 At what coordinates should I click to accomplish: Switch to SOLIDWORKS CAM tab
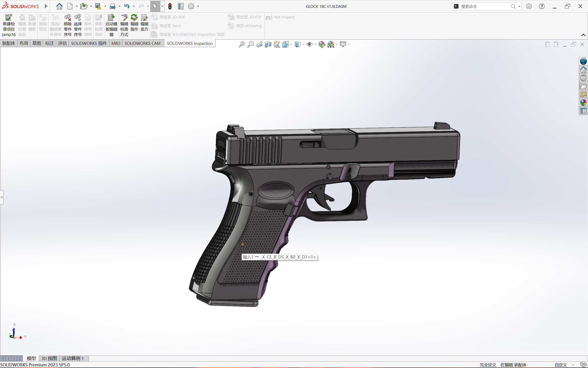143,43
